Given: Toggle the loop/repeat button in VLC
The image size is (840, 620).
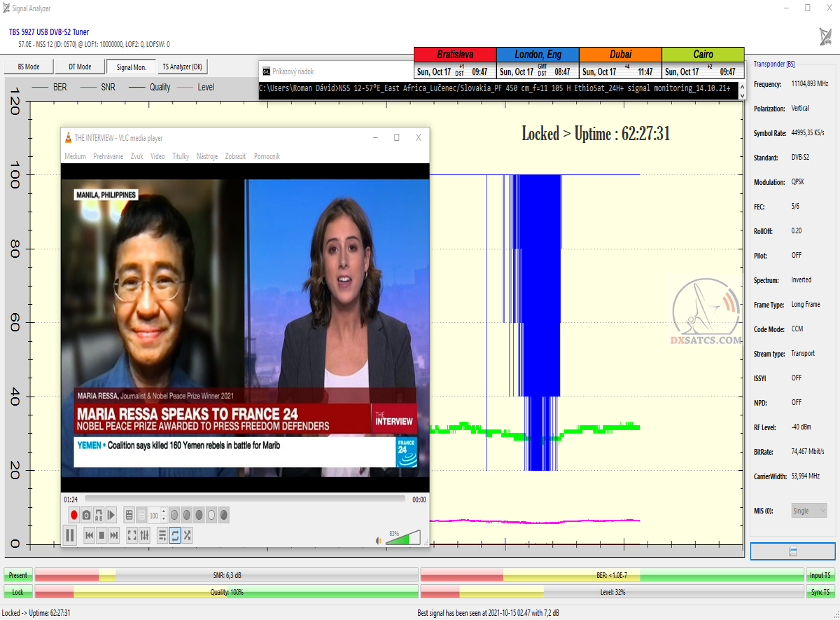Looking at the screenshot, I should (x=175, y=536).
